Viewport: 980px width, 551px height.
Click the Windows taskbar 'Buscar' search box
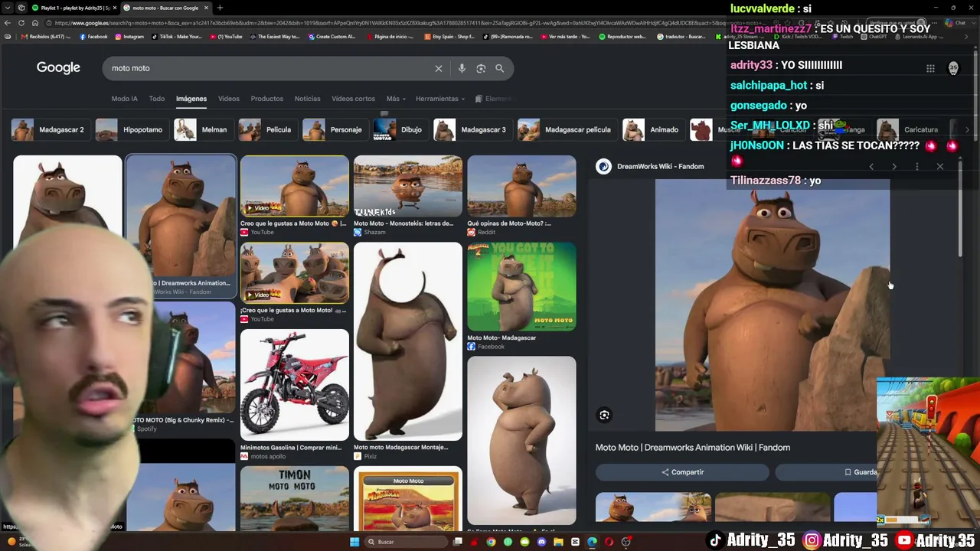coord(406,542)
